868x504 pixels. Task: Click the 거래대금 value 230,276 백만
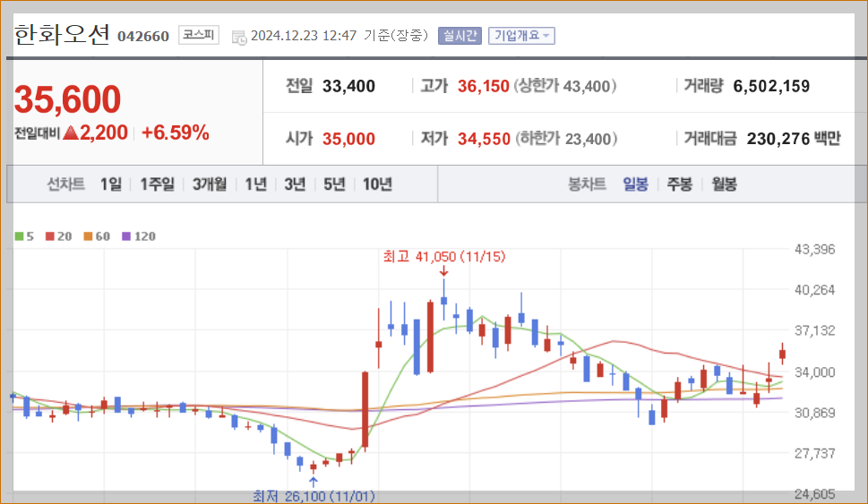[x=794, y=139]
